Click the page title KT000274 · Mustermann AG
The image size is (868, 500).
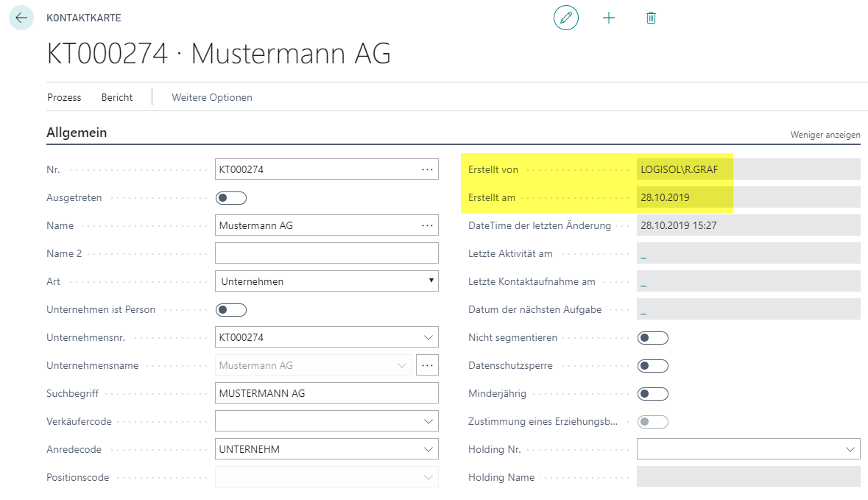point(219,54)
